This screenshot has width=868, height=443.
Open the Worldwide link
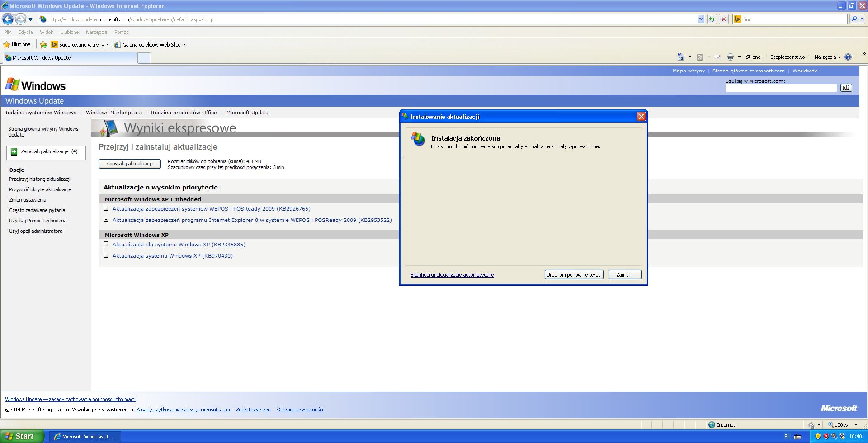[805, 71]
